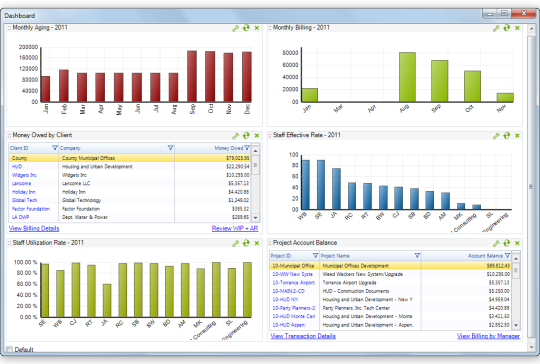540x364 pixels.
Task: Open settings wrench on Project Account Balance
Action: tap(496, 243)
